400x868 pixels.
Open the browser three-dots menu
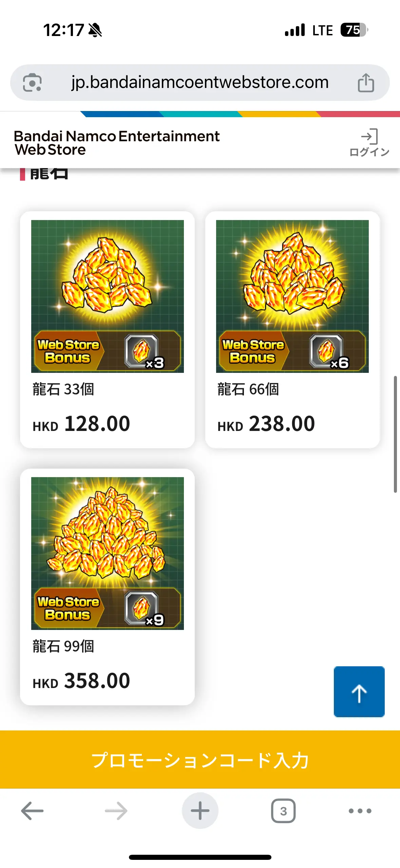(360, 811)
